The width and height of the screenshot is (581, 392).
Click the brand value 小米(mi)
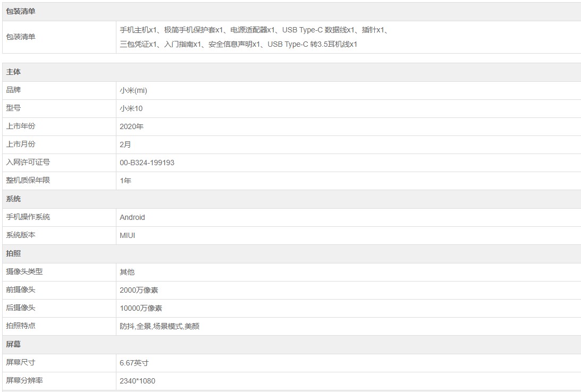click(133, 90)
